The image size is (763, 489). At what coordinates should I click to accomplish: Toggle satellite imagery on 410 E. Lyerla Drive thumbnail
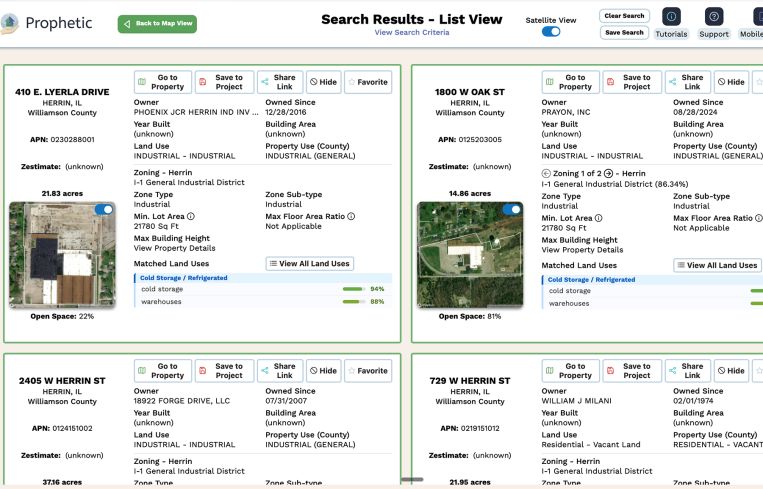pos(104,209)
